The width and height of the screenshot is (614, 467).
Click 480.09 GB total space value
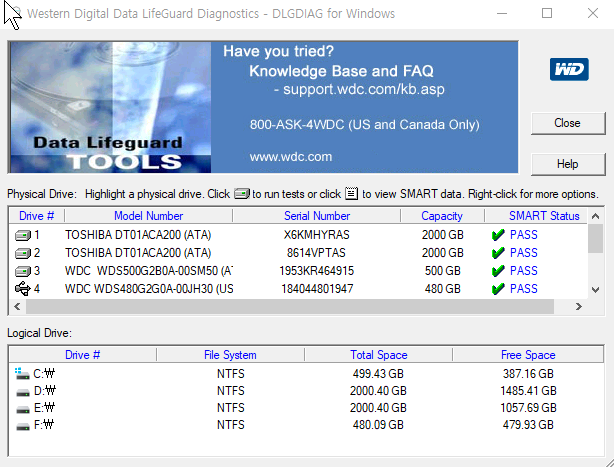coord(378,425)
